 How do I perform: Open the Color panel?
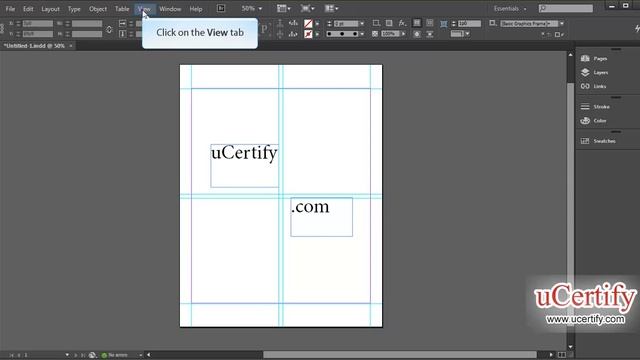tap(593, 120)
